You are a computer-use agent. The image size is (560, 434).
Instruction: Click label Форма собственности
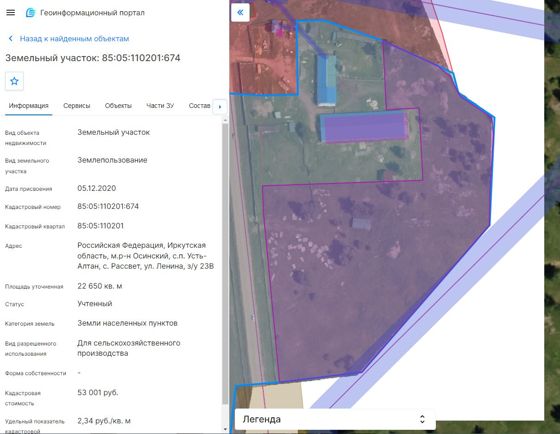[x=35, y=373]
